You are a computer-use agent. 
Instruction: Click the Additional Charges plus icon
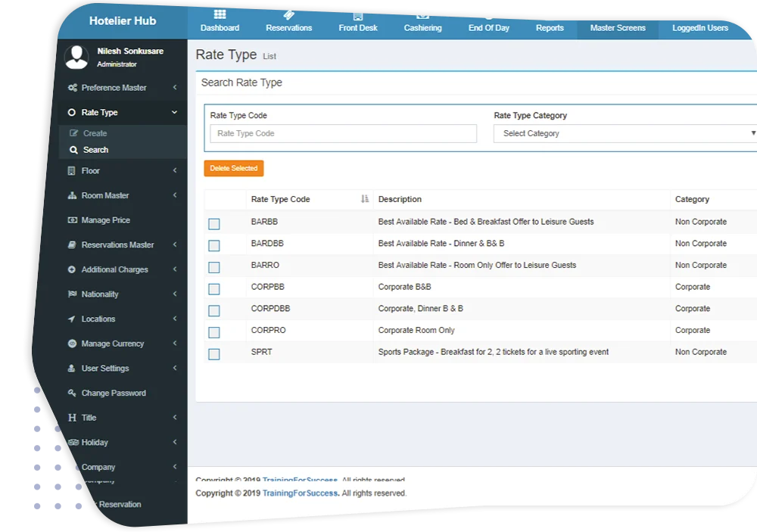point(71,269)
